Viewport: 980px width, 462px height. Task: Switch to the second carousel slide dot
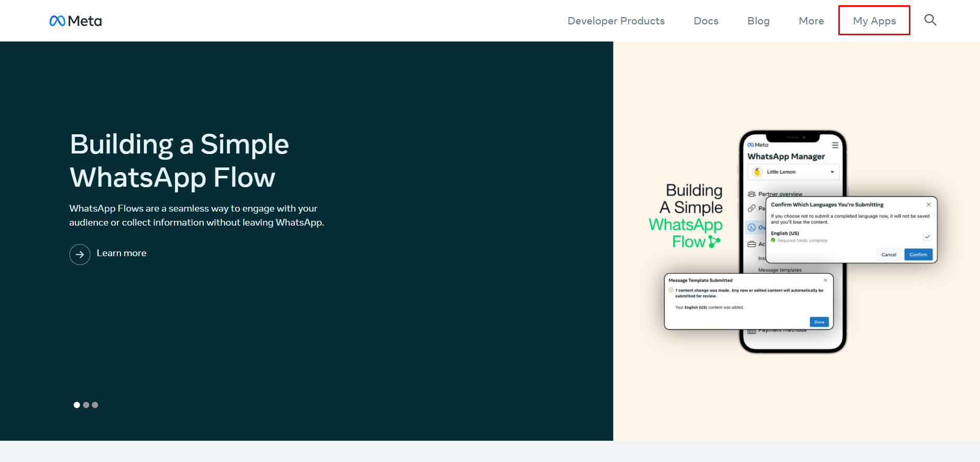coord(86,405)
